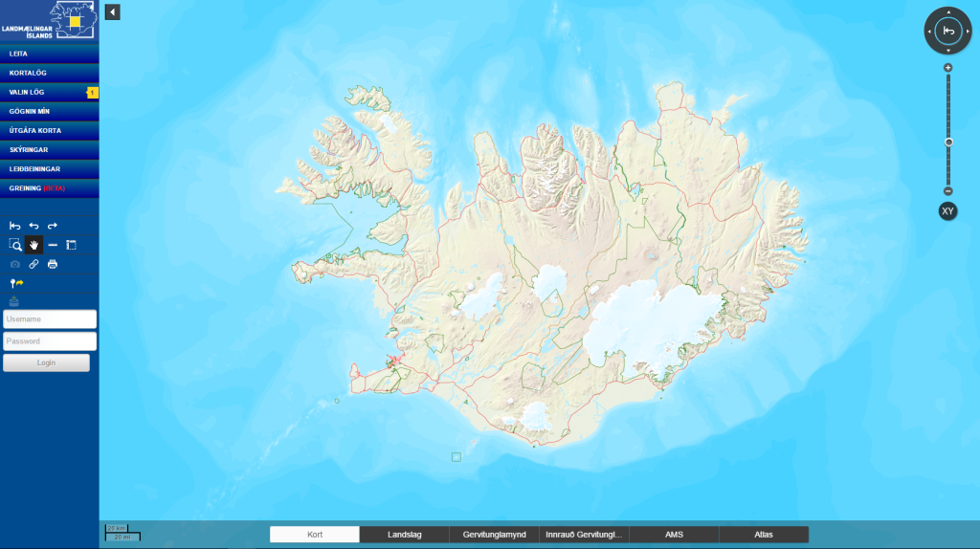Go to previous map extent arrow

33,226
